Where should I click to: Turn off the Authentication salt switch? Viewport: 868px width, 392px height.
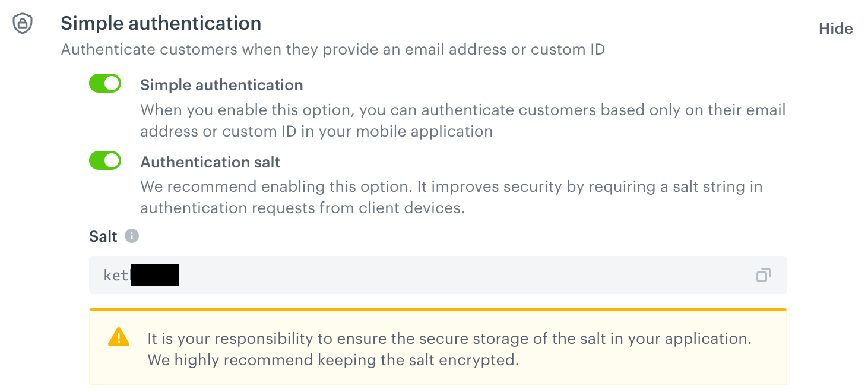[105, 160]
